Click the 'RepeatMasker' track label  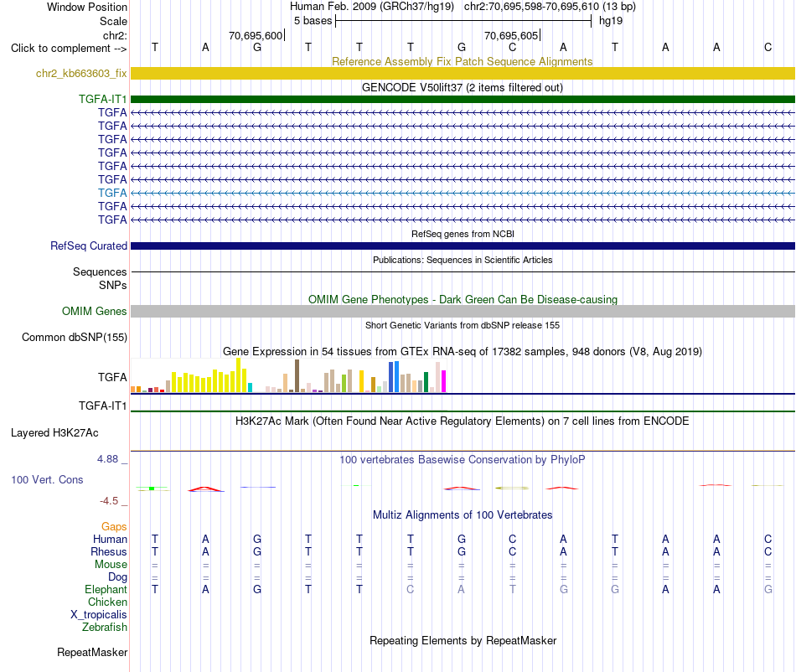[x=92, y=652]
